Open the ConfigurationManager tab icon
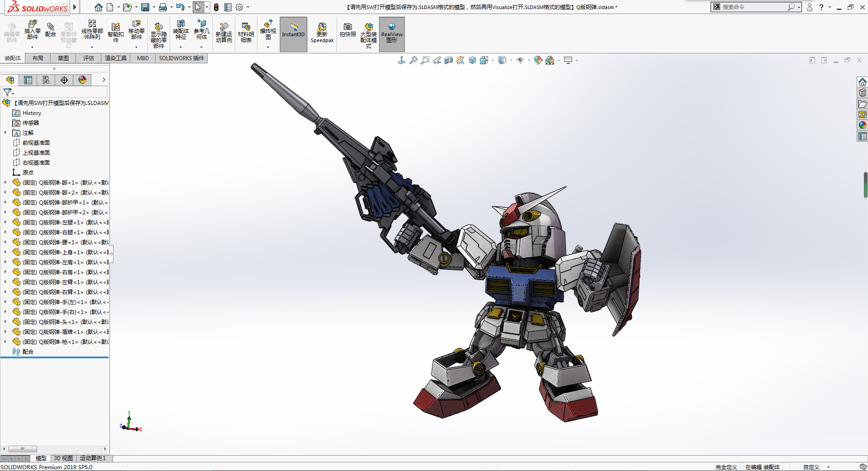 click(46, 80)
